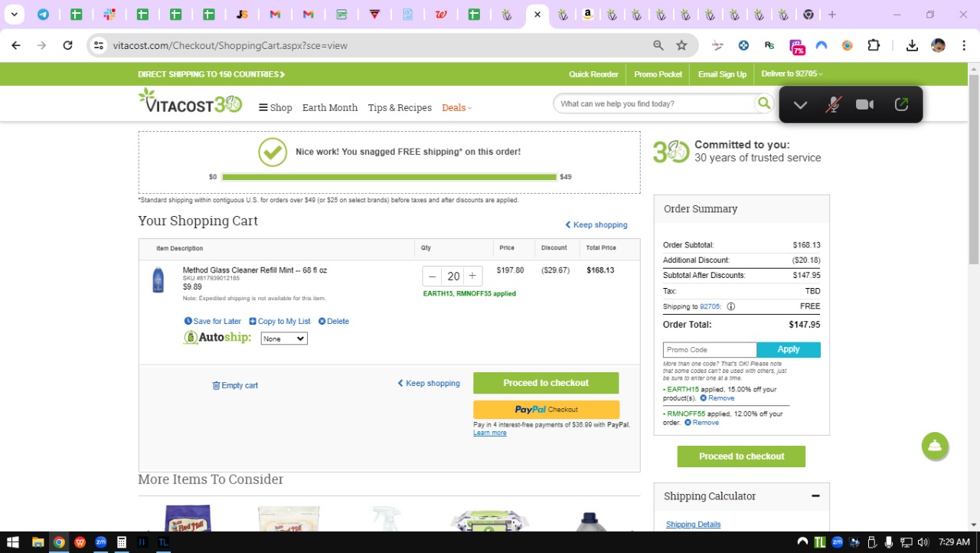Bookmark this page with the star icon
This screenshot has width=980, height=553.
(x=681, y=45)
